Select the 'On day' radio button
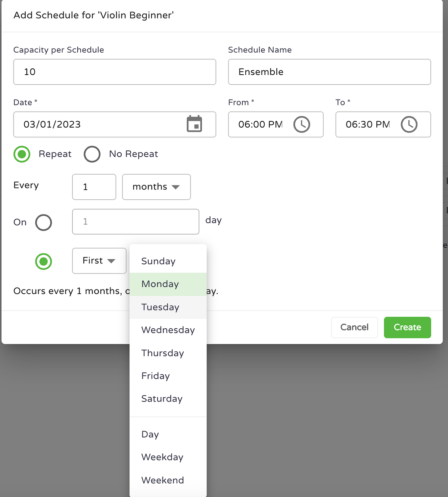The width and height of the screenshot is (448, 497). tap(43, 222)
